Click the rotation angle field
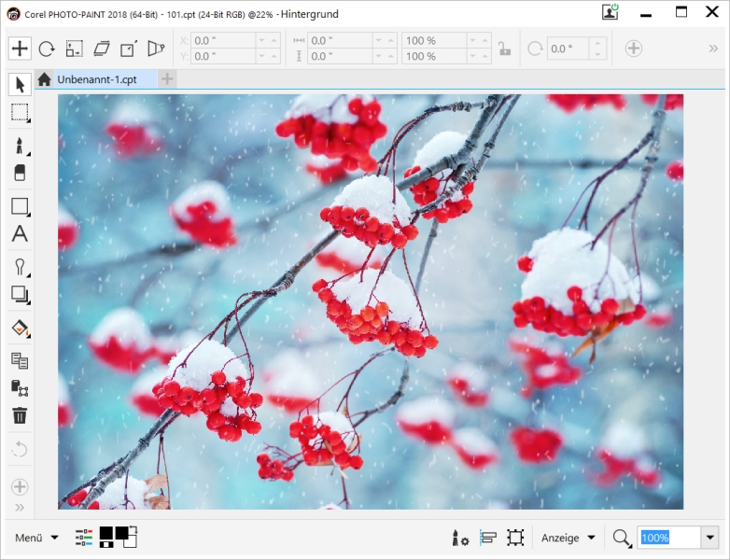730x560 pixels. [568, 49]
